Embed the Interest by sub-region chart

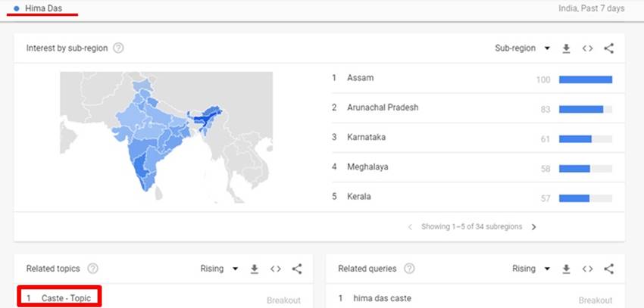click(x=587, y=48)
